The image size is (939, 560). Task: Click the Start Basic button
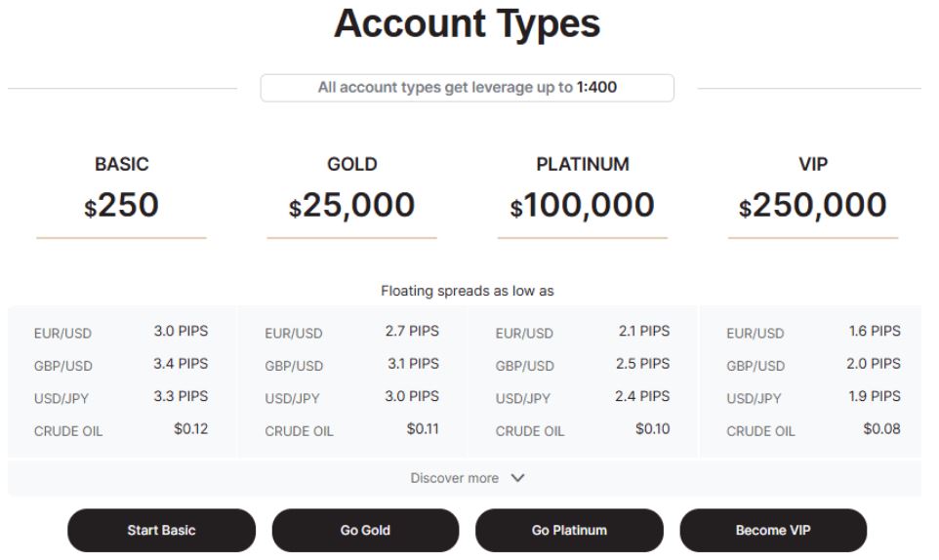pyautogui.click(x=161, y=531)
